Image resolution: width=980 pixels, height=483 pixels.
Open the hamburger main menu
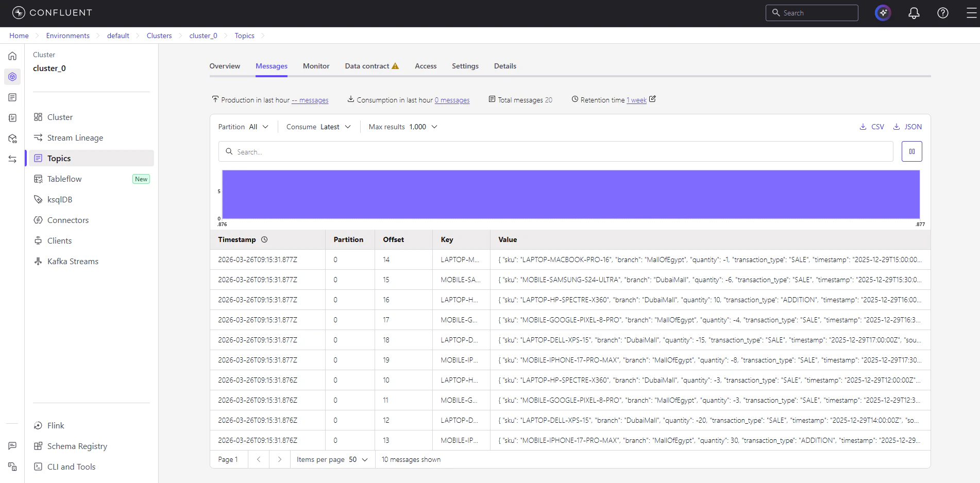971,13
